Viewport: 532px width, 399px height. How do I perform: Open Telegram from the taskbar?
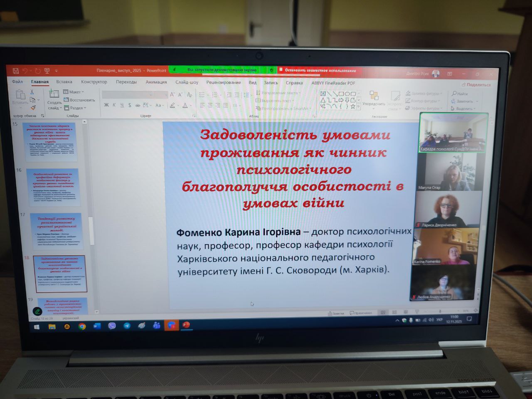(x=127, y=326)
